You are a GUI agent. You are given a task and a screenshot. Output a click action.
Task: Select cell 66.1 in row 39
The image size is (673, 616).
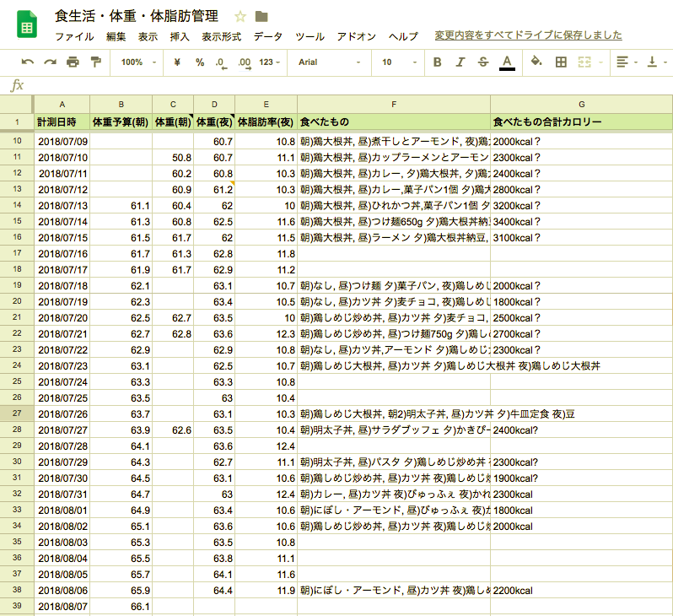121,607
